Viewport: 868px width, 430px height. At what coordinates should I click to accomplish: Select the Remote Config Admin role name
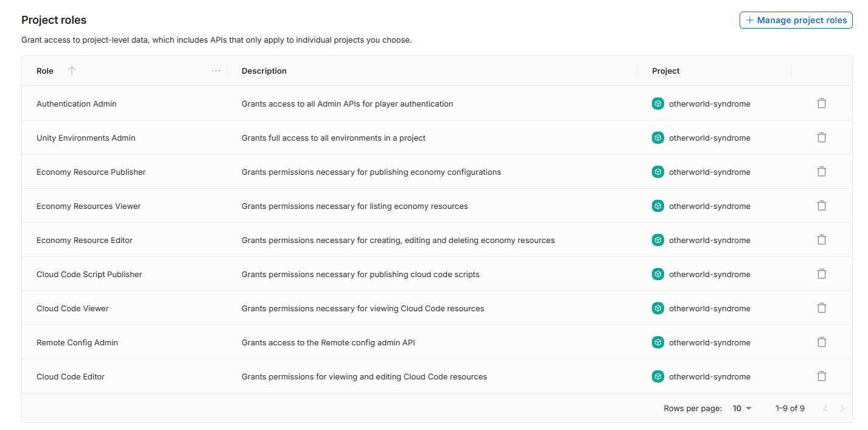[x=77, y=342]
